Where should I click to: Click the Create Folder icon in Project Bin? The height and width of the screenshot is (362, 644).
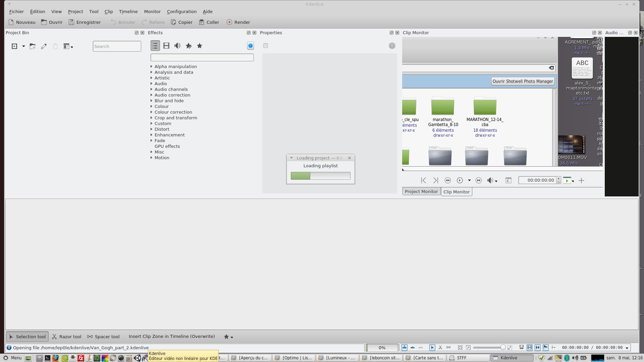point(33,46)
